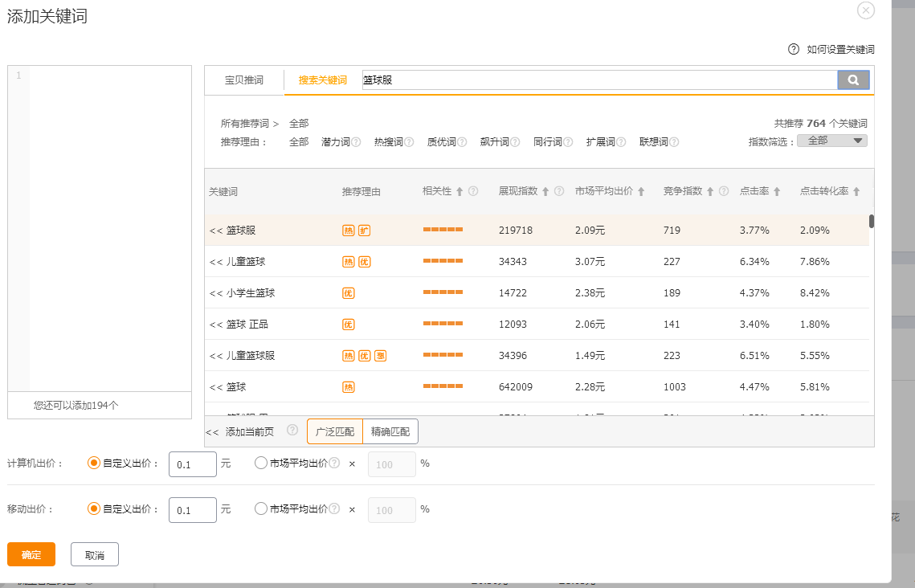The image size is (915, 588).
Task: Click the help icon next to 潜力词
Action: pyautogui.click(x=356, y=142)
